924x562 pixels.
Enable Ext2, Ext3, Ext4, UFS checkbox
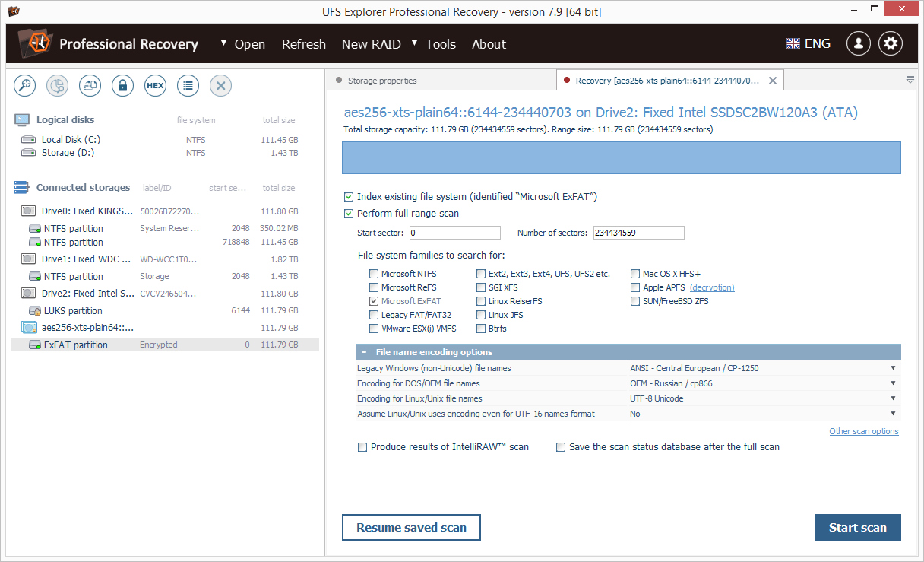click(x=482, y=274)
